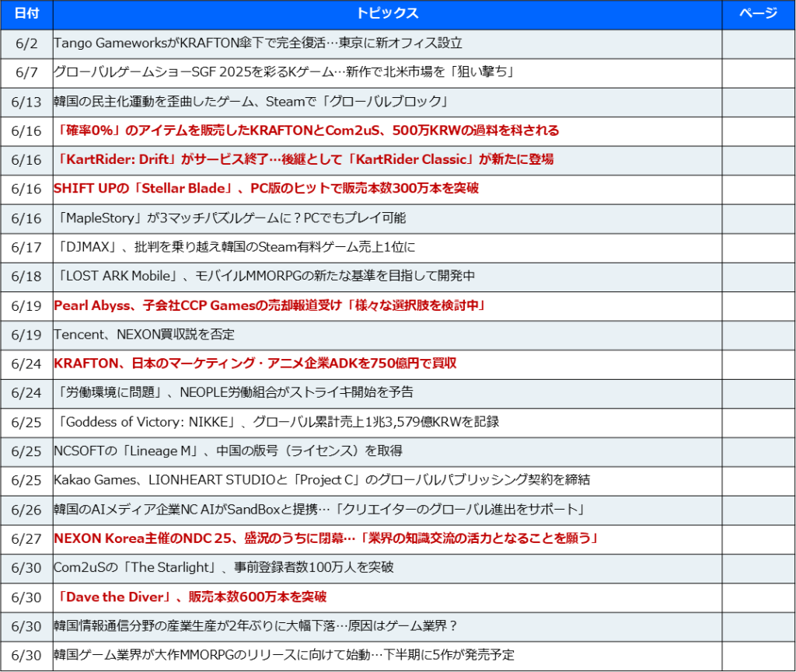Click the 6/24 date beside NEOPLE
The image size is (796, 672).
26,393
